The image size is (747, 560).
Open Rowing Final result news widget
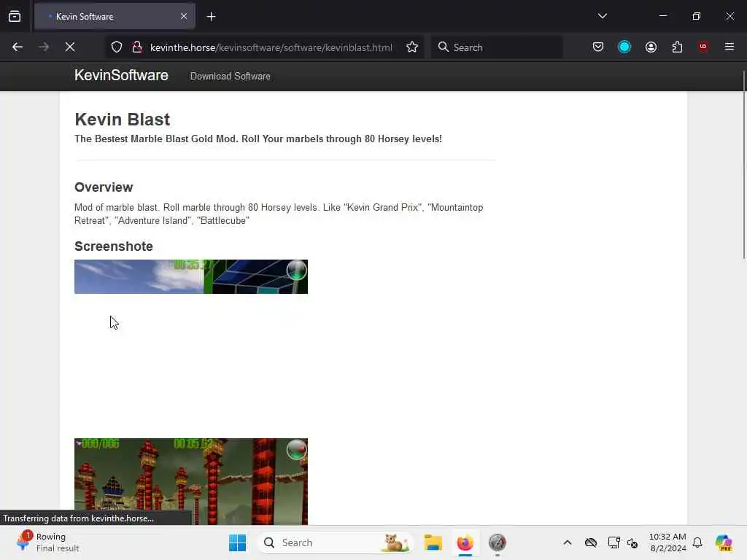point(47,542)
